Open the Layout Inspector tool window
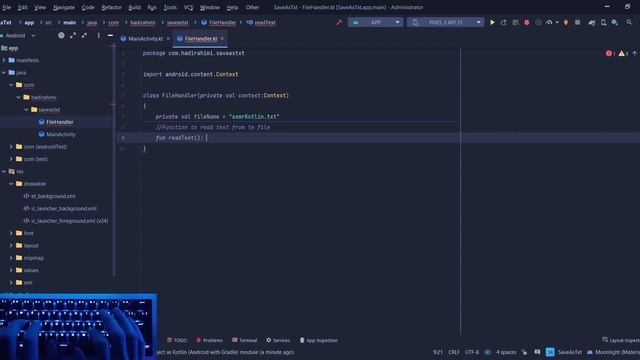This screenshot has height=360, width=640. tap(621, 340)
